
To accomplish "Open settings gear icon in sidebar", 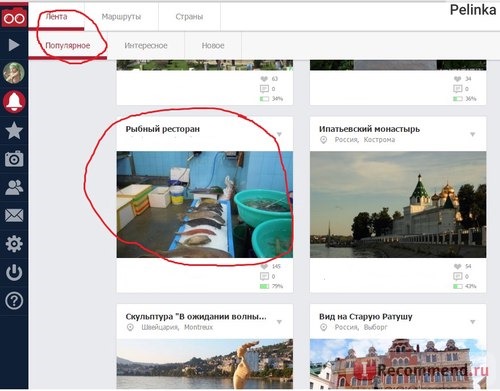I will pyautogui.click(x=14, y=244).
